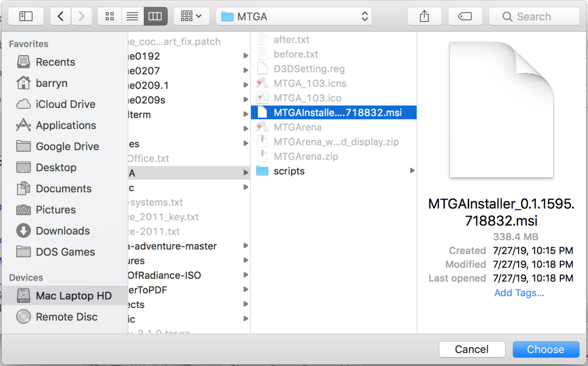Viewport: 588px width, 366px height.
Task: Open barryn home folder in sidebar
Action: (x=64, y=83)
